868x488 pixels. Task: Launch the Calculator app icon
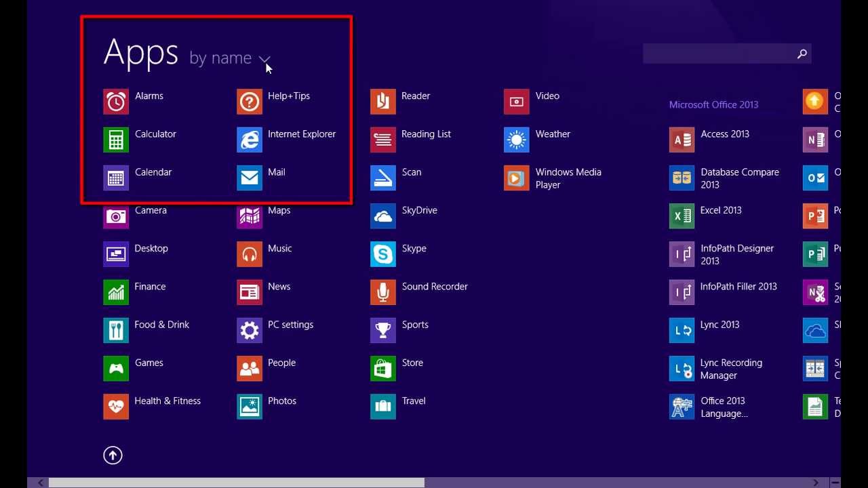116,140
